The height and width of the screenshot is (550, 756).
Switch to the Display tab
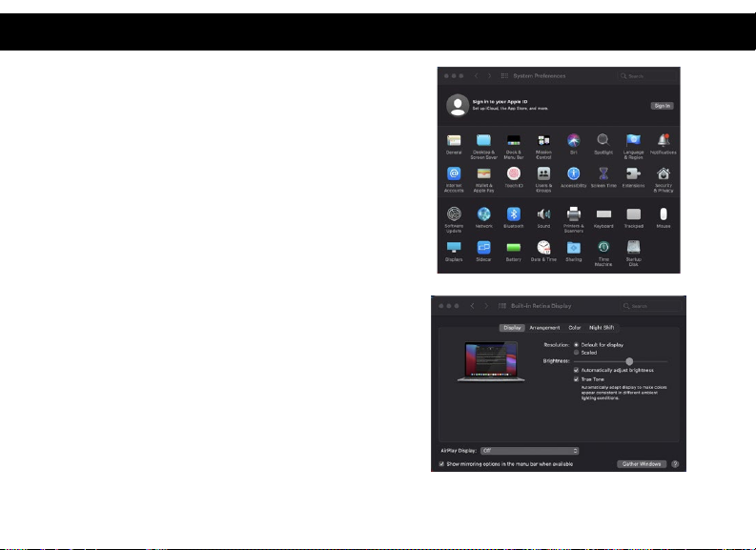coord(512,327)
